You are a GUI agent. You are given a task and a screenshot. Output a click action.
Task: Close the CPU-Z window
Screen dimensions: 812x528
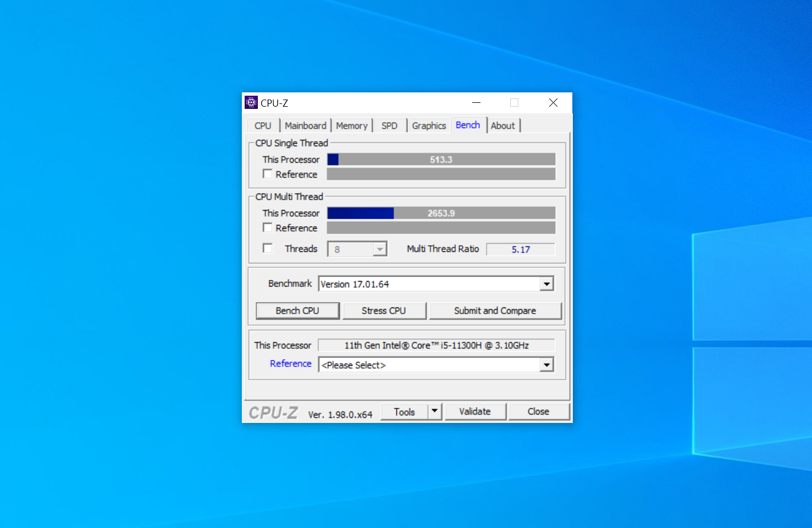click(x=553, y=103)
